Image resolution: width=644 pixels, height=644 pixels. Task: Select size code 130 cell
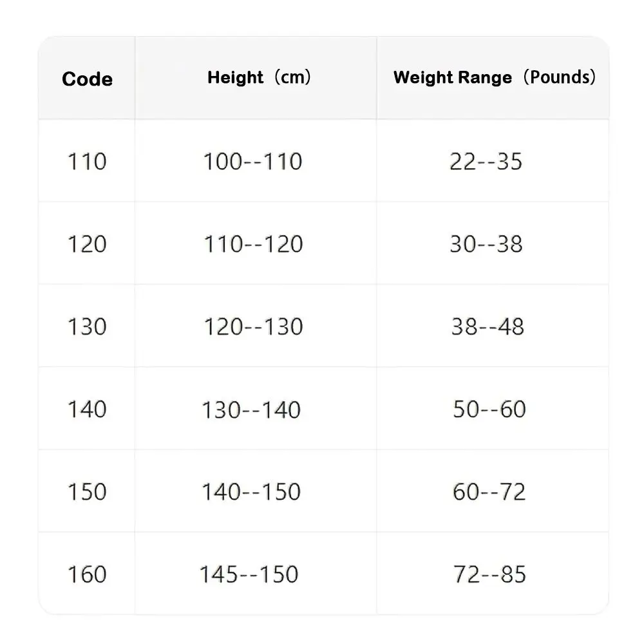(87, 327)
